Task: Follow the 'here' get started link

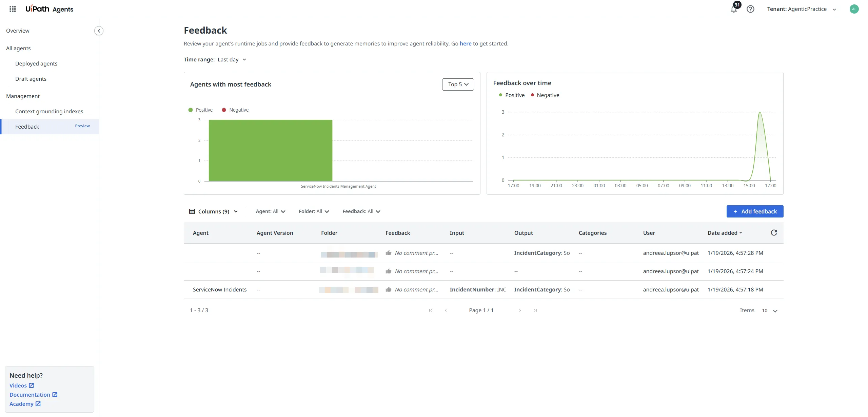Action: point(465,44)
